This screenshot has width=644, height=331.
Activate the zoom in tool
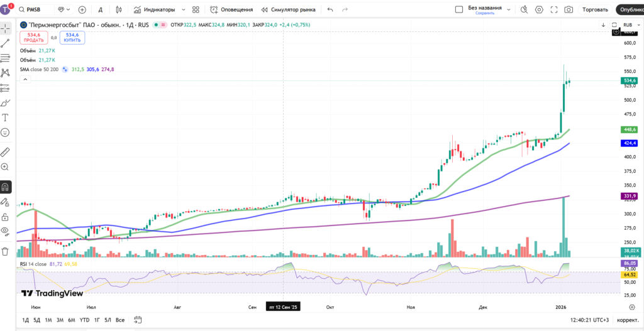pyautogui.click(x=6, y=167)
